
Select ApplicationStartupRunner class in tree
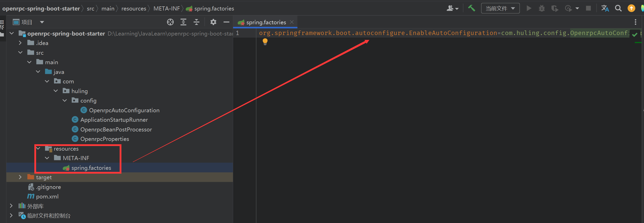point(114,120)
